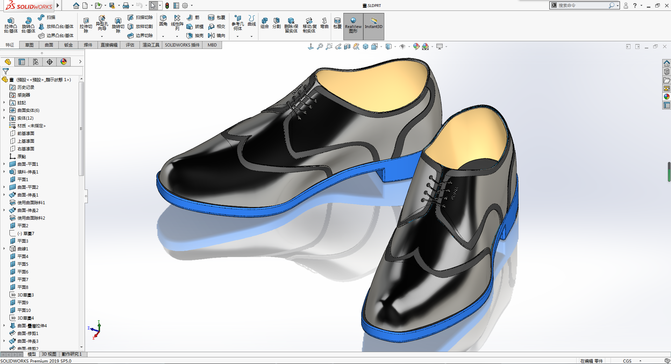Toggle the Select tool in quick toolbar
Image resolution: width=671 pixels, height=364 pixels.
click(x=153, y=6)
